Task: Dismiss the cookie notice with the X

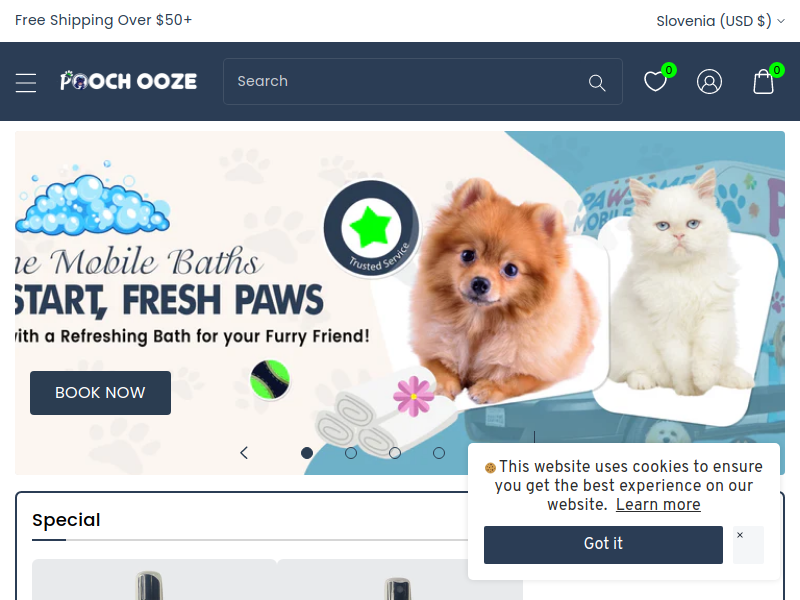Action: [x=748, y=544]
